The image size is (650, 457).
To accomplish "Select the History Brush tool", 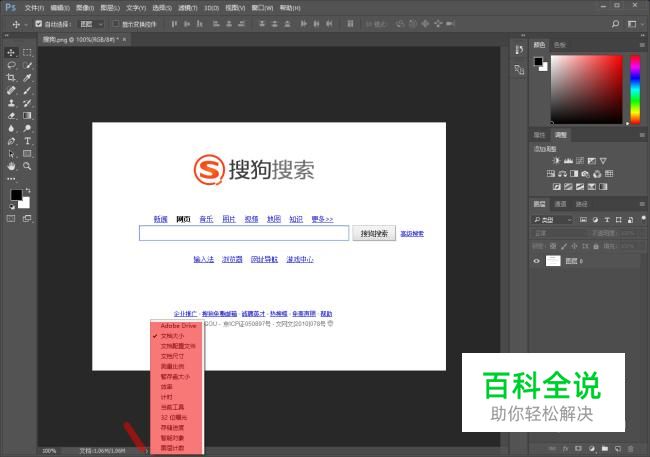I will [27, 103].
